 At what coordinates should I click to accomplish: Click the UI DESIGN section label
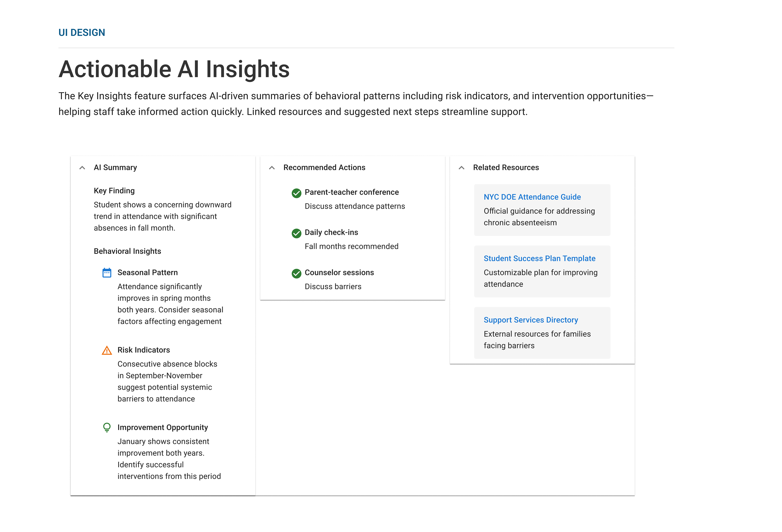[82, 33]
